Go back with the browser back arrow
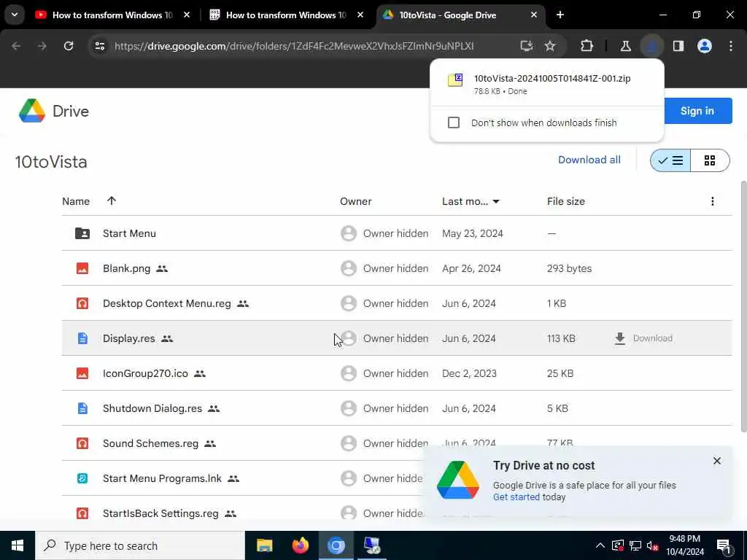 pos(16,46)
